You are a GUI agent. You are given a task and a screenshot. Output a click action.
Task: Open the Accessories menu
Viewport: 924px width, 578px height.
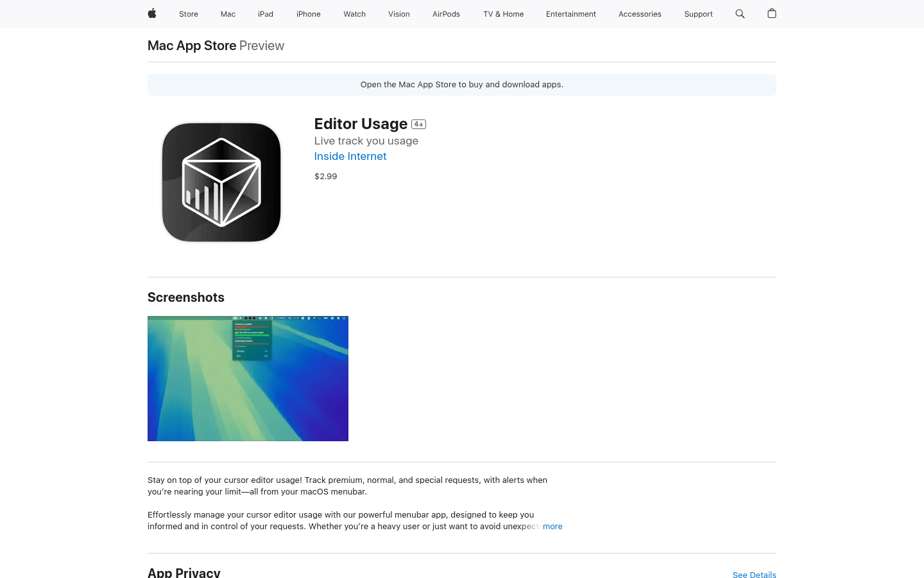pos(640,14)
